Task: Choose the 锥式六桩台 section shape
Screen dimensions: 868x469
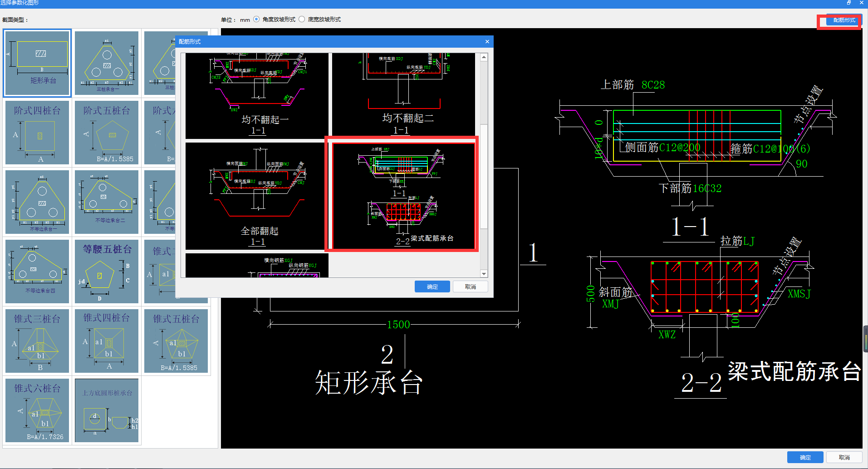Action: point(37,410)
